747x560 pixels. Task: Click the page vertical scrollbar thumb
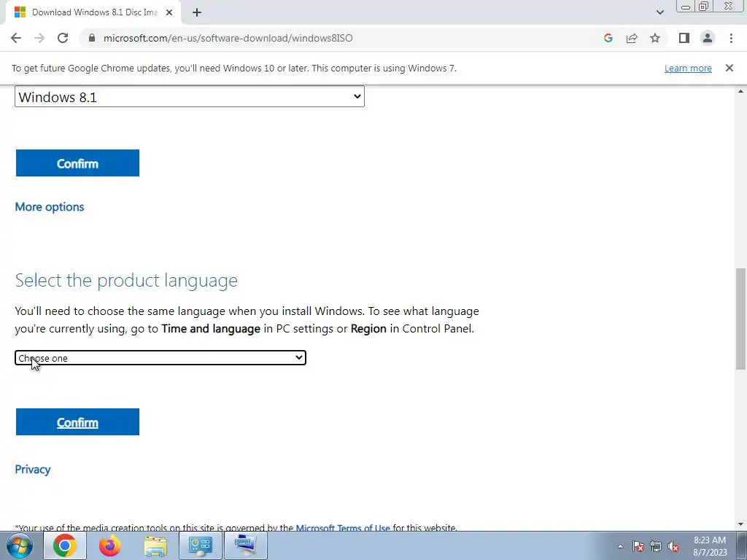coord(740,319)
